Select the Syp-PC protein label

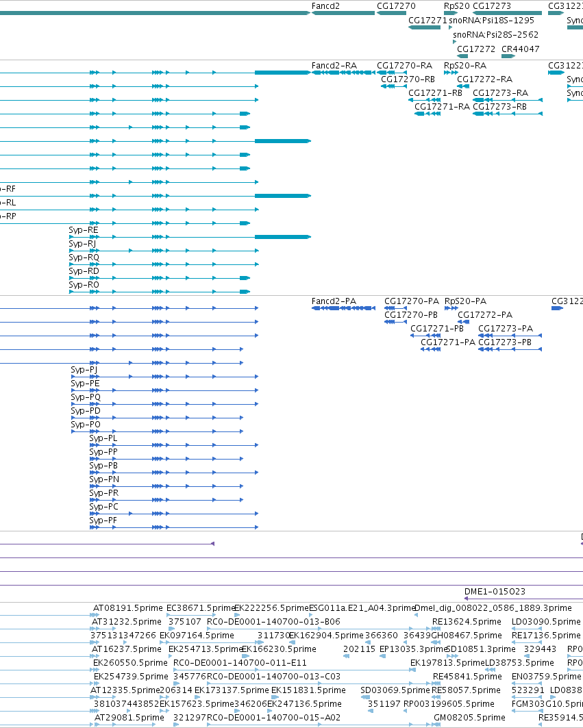(103, 507)
